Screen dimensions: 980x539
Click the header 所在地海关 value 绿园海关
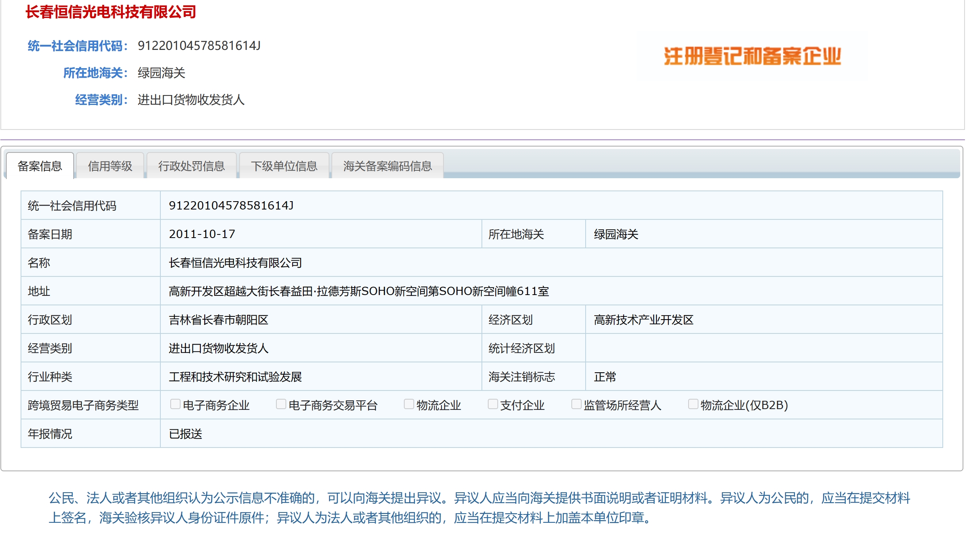(162, 73)
